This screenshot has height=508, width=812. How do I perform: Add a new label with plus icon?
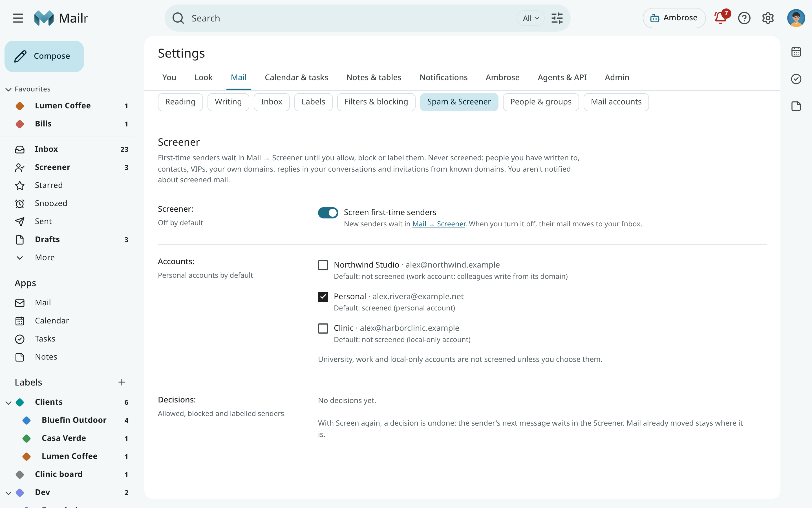122,382
